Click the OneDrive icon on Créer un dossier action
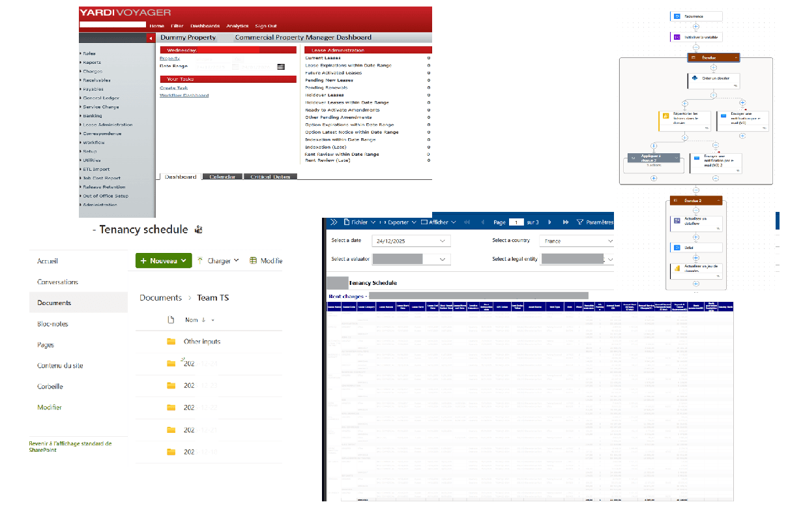788x532 pixels. (x=695, y=78)
